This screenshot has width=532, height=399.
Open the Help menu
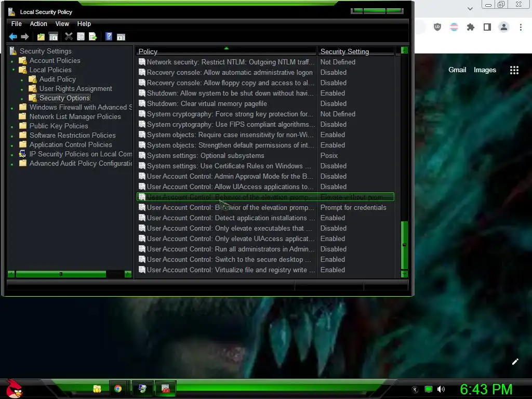click(84, 24)
